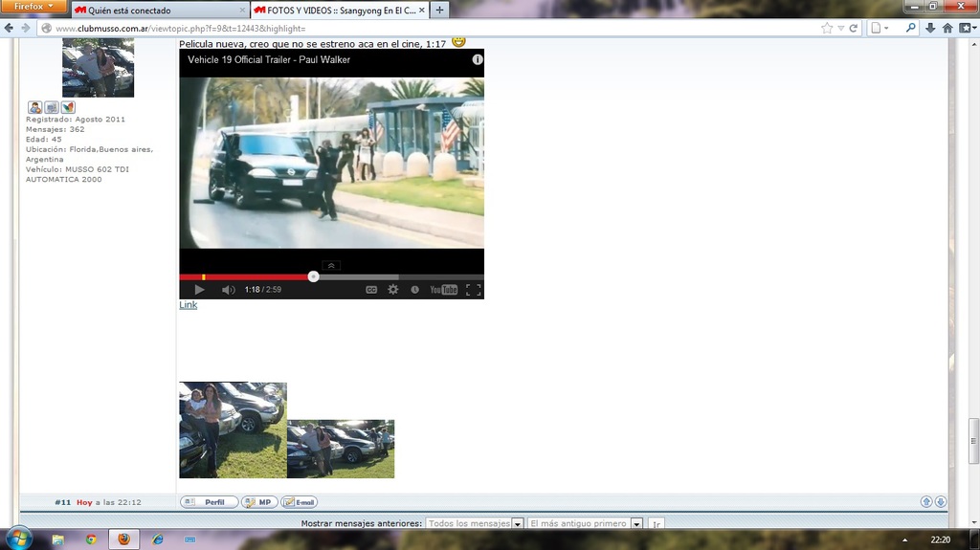The image size is (980, 550).
Task: Open the video quality settings gear
Action: (x=393, y=290)
